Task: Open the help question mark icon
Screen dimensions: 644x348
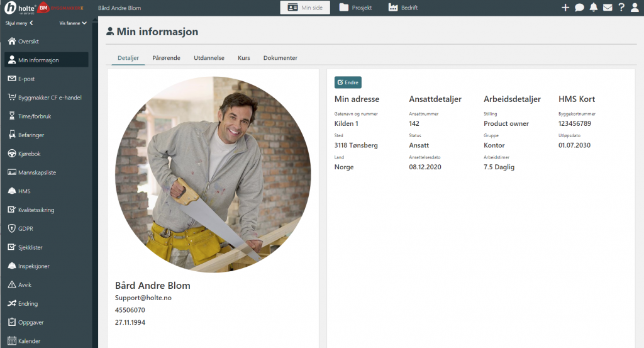Action: tap(621, 8)
